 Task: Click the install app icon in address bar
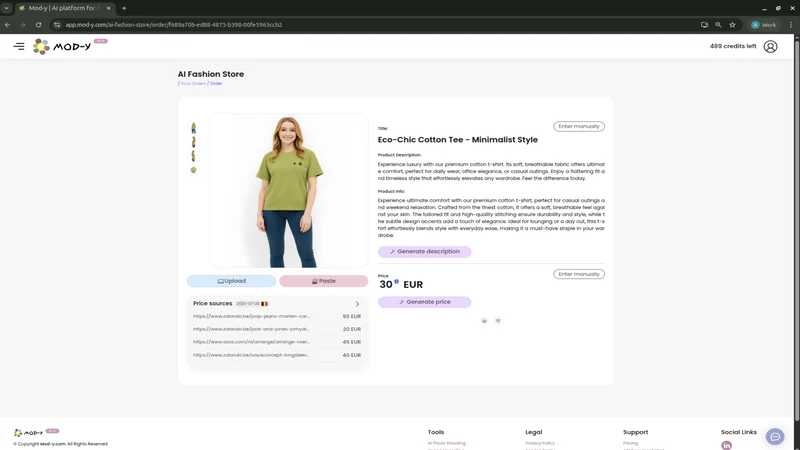tap(704, 24)
